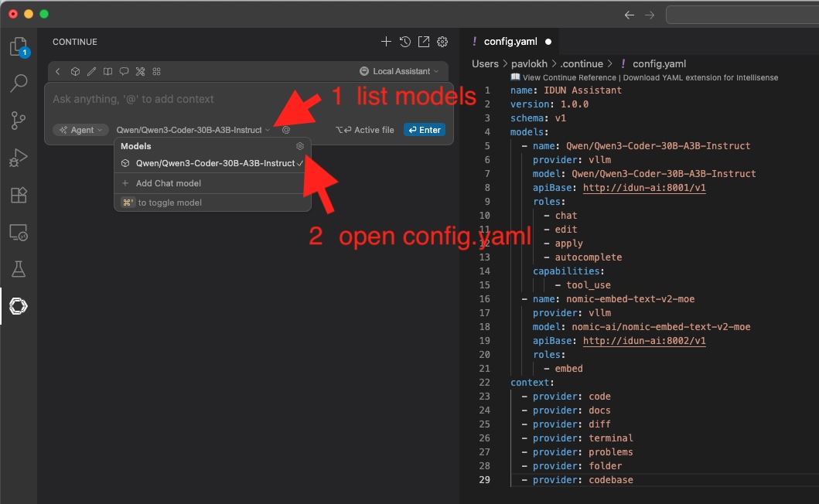Choose Add Chat model in Models popup
819x504 pixels.
click(x=212, y=183)
